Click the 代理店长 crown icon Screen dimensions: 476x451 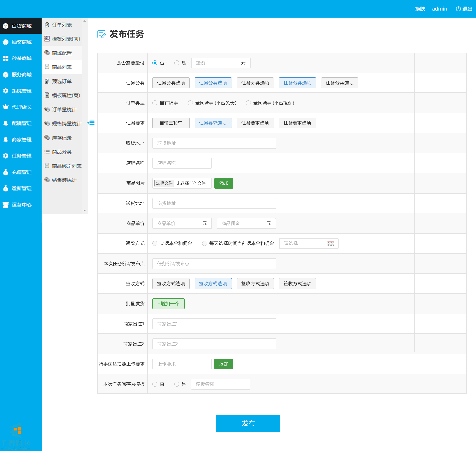tap(6, 107)
